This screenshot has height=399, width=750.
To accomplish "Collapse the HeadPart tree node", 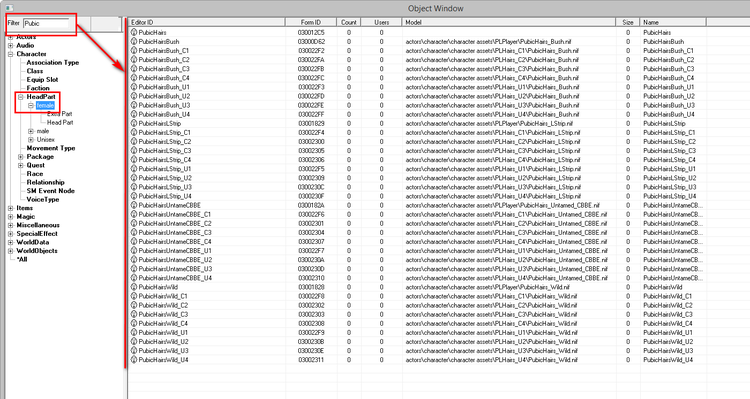I will click(21, 97).
